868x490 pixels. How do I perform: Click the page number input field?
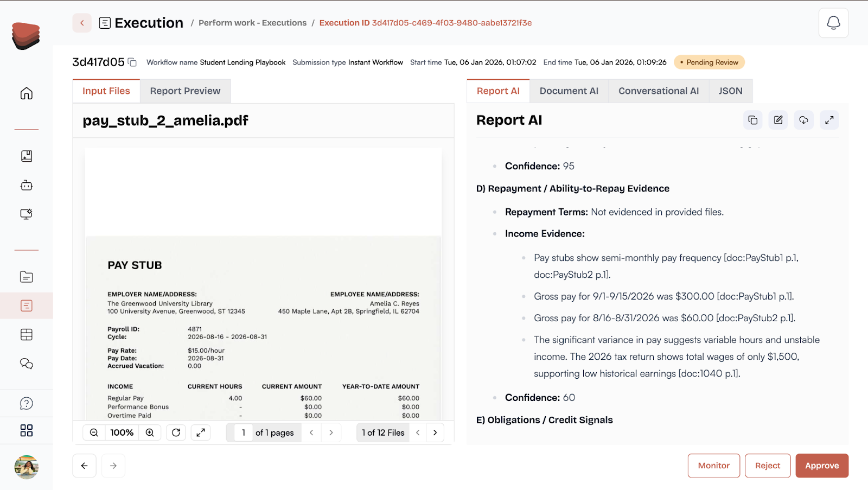pyautogui.click(x=244, y=432)
